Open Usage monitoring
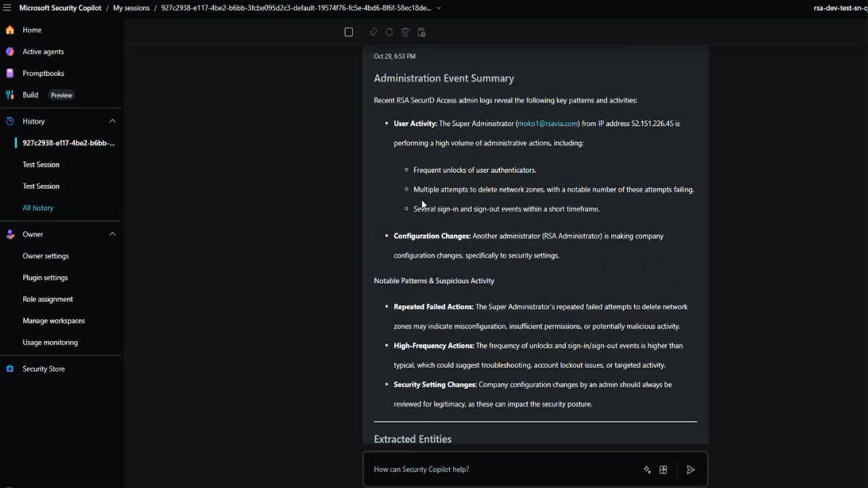The width and height of the screenshot is (868, 488). coord(50,343)
